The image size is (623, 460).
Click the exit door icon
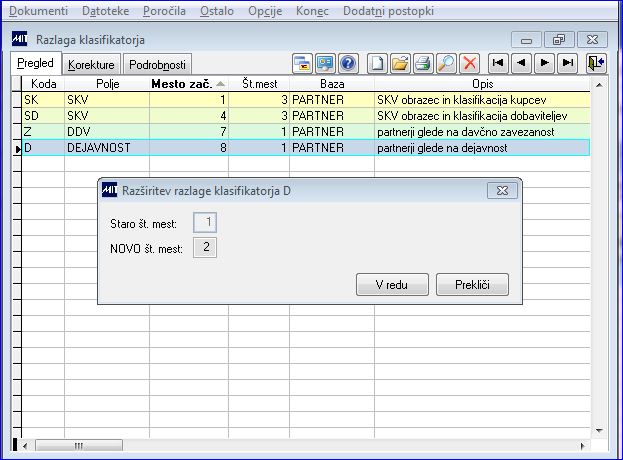point(596,64)
